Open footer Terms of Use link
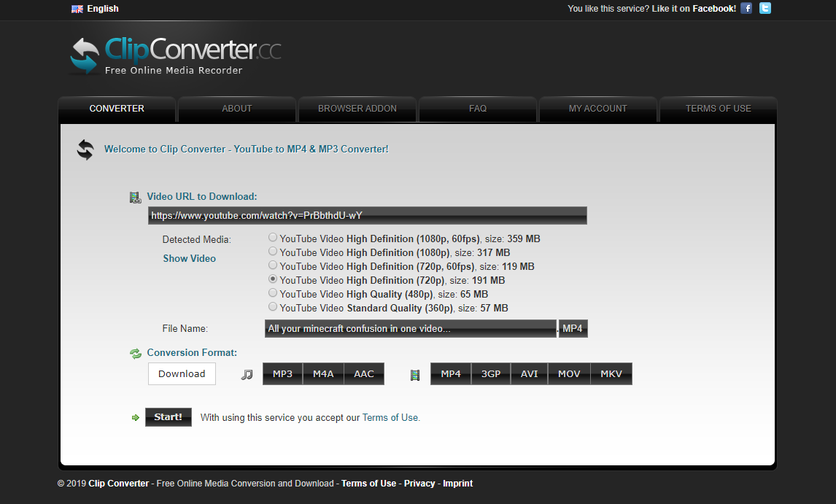Screen dimensions: 836x504 tap(368, 484)
